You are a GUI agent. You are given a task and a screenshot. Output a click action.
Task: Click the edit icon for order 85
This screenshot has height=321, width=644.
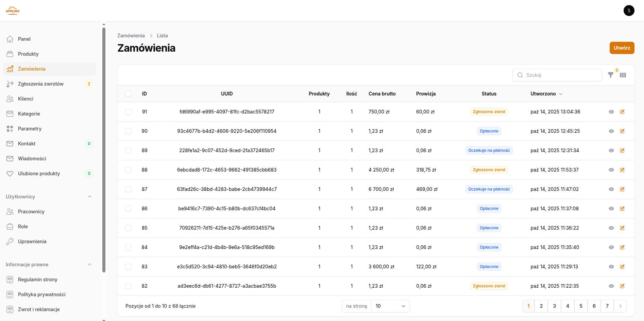click(622, 228)
